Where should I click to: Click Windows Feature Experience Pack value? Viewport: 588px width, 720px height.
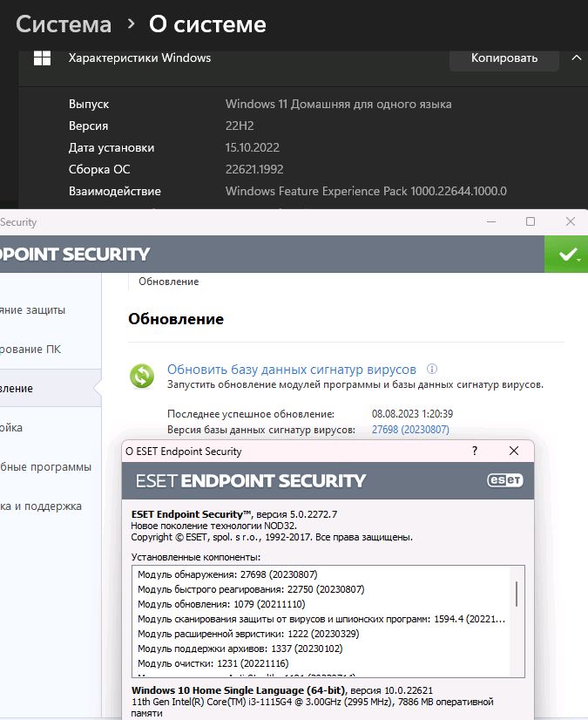coord(366,191)
